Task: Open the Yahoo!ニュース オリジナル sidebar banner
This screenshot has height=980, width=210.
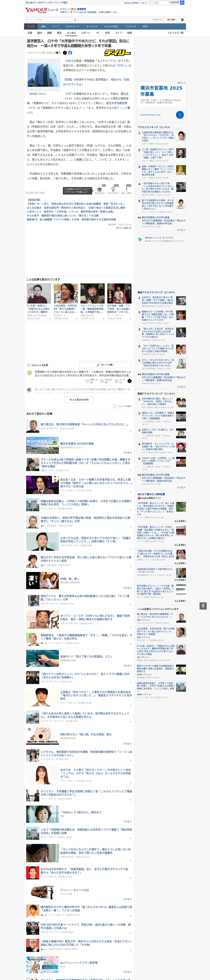Action: click(161, 239)
